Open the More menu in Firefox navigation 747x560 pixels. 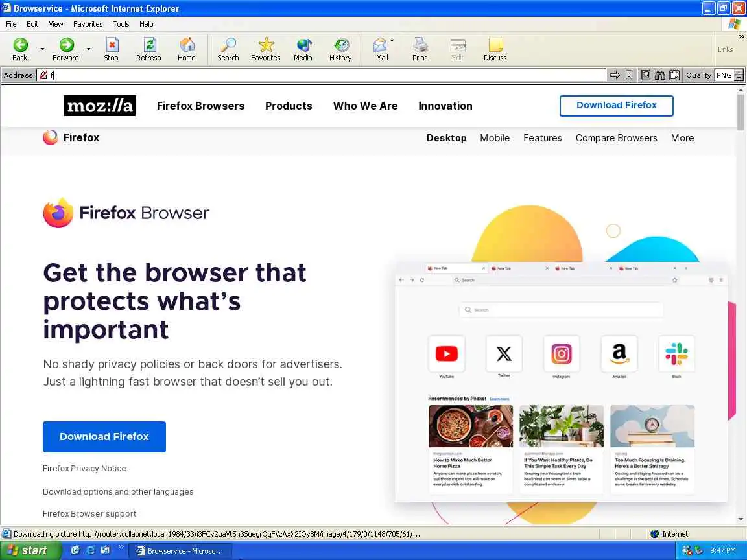pyautogui.click(x=682, y=138)
